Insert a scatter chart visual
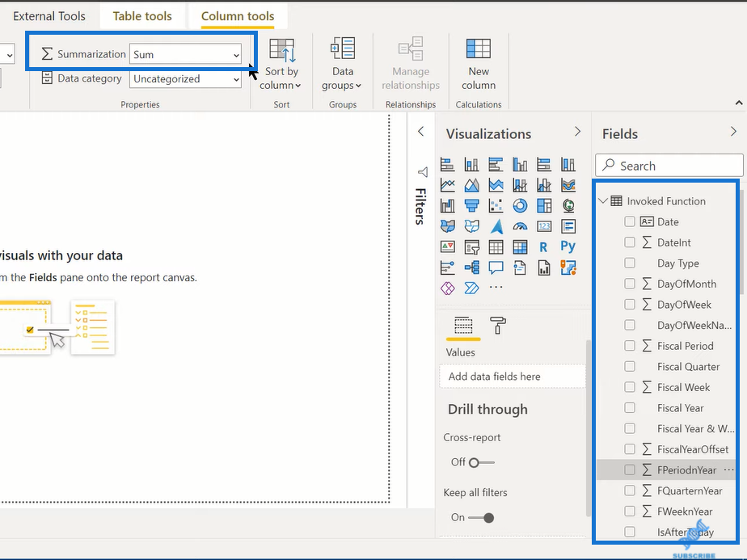Viewport: 747px width, 560px height. (x=496, y=206)
